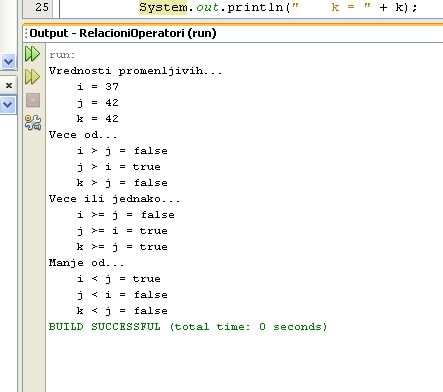The width and height of the screenshot is (443, 392).
Task: Click the lower down-arrow chevron in the left sidebar
Action: point(8,105)
